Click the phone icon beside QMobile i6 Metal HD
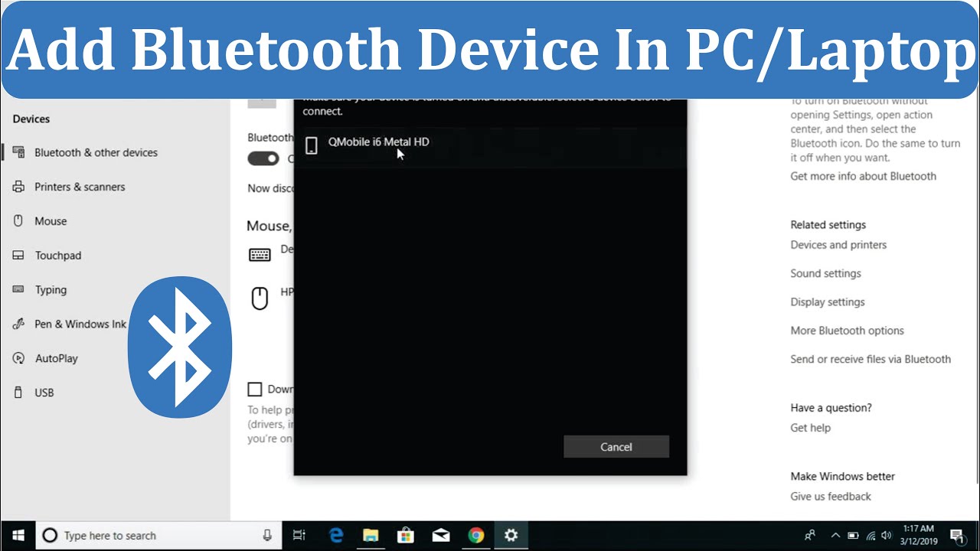The height and width of the screenshot is (551, 980). [x=311, y=145]
